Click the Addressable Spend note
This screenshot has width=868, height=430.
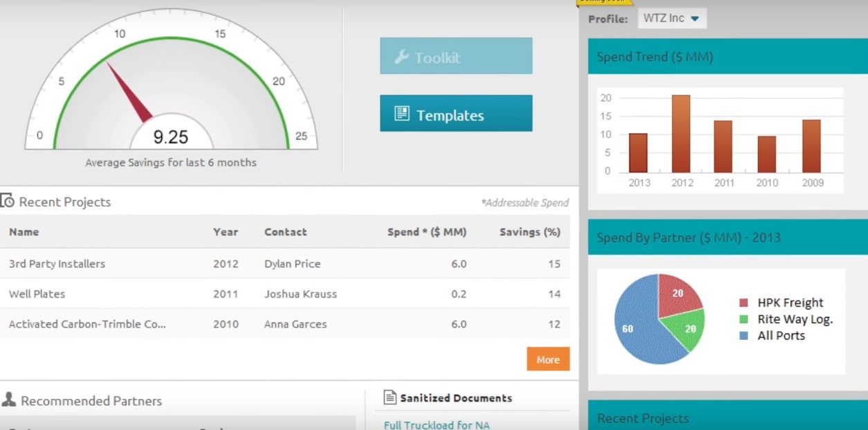[526, 202]
